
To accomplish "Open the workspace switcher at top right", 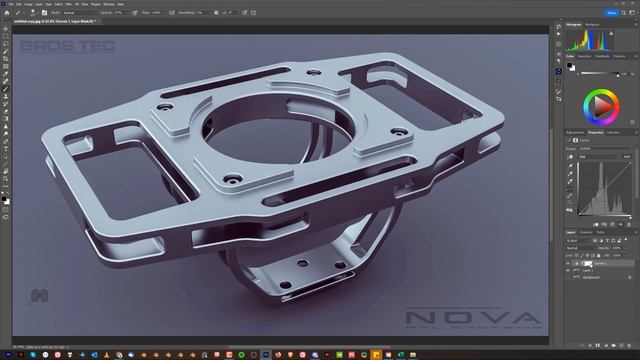I will tap(632, 13).
